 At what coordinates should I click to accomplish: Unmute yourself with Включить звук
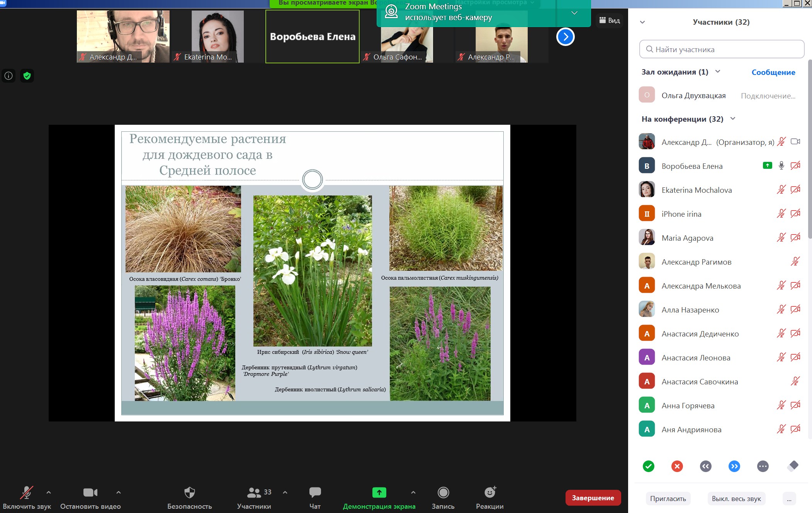pos(27,498)
